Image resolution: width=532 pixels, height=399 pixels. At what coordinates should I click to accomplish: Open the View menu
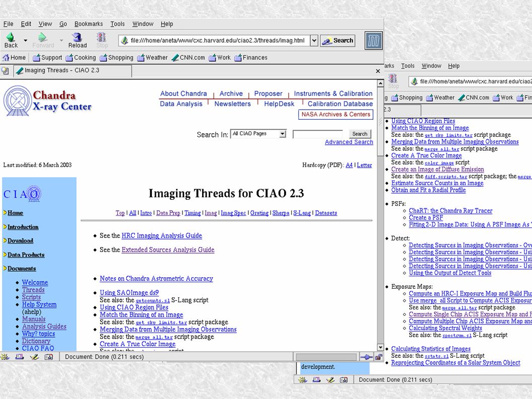(45, 24)
